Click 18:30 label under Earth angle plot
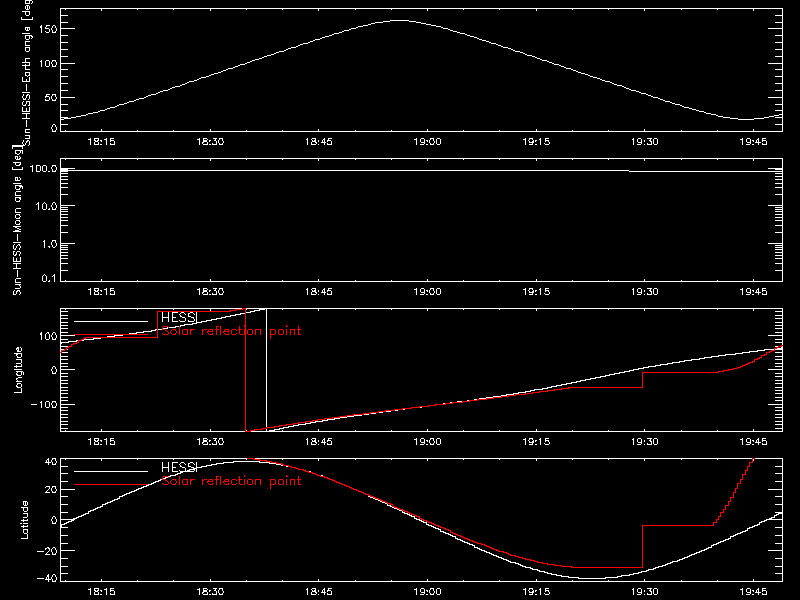Screen dimensions: 800x600 210,141
